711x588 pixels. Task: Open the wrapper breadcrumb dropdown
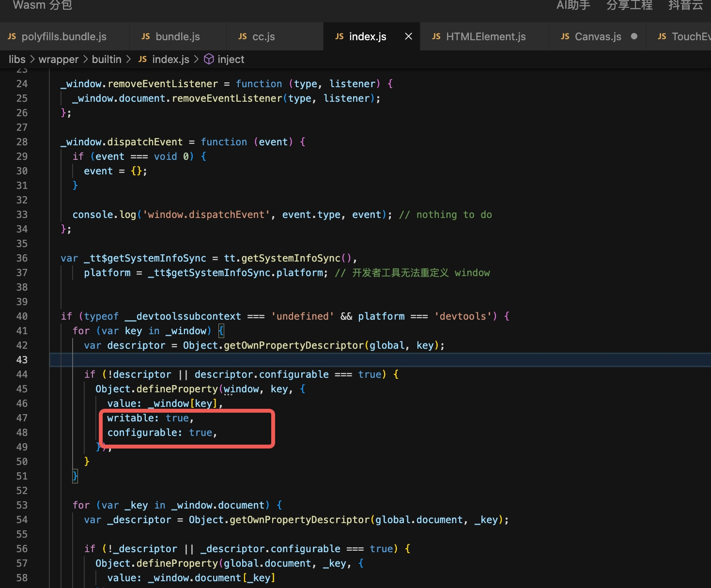pos(59,59)
